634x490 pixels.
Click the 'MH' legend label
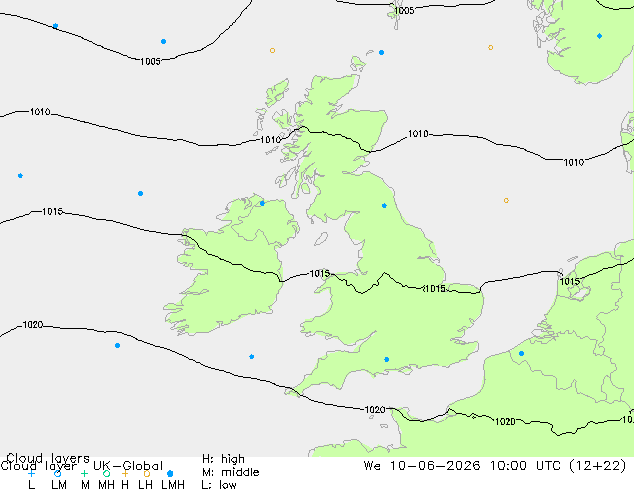(x=107, y=485)
